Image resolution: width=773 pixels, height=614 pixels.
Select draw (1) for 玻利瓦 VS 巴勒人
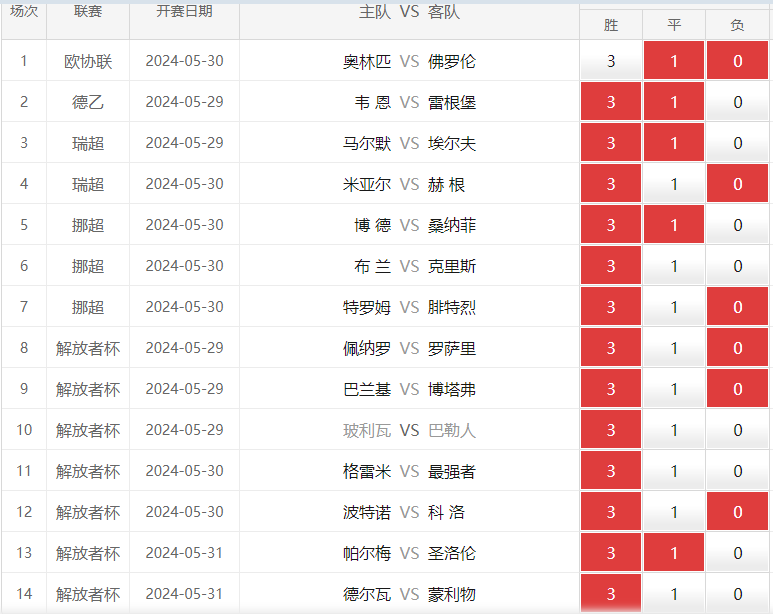[674, 429]
